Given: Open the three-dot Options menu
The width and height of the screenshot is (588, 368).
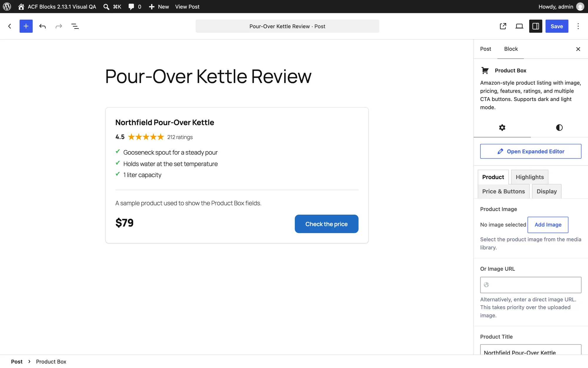Looking at the screenshot, I should [x=578, y=26].
